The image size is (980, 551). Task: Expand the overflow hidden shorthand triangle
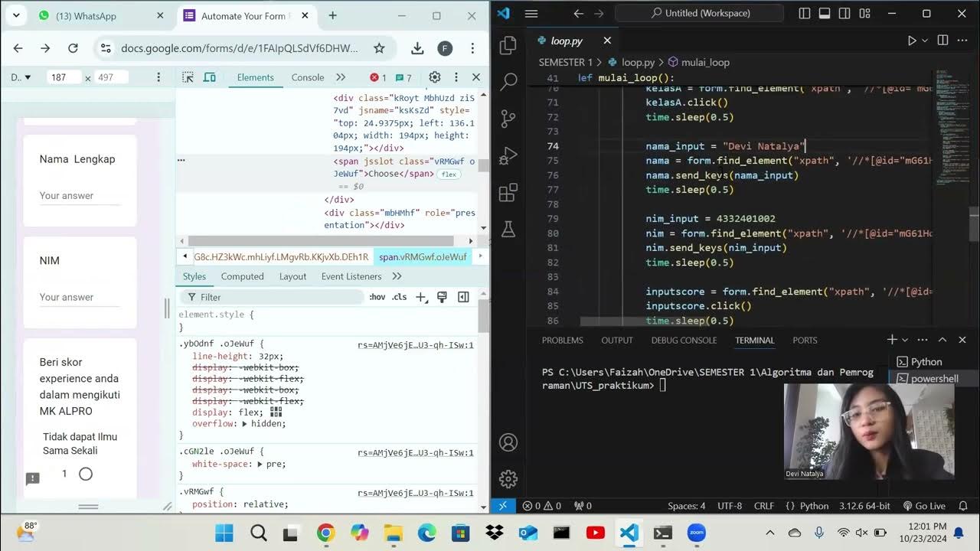244,423
